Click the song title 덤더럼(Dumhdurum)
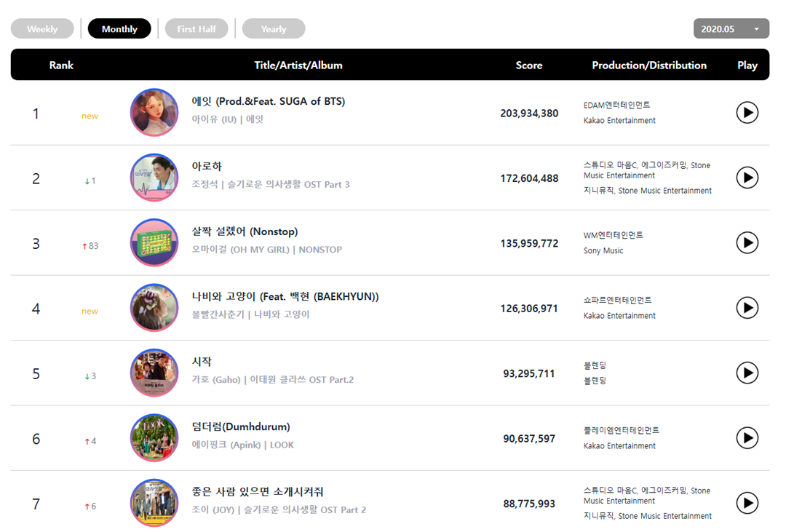The image size is (786, 532). click(x=240, y=426)
